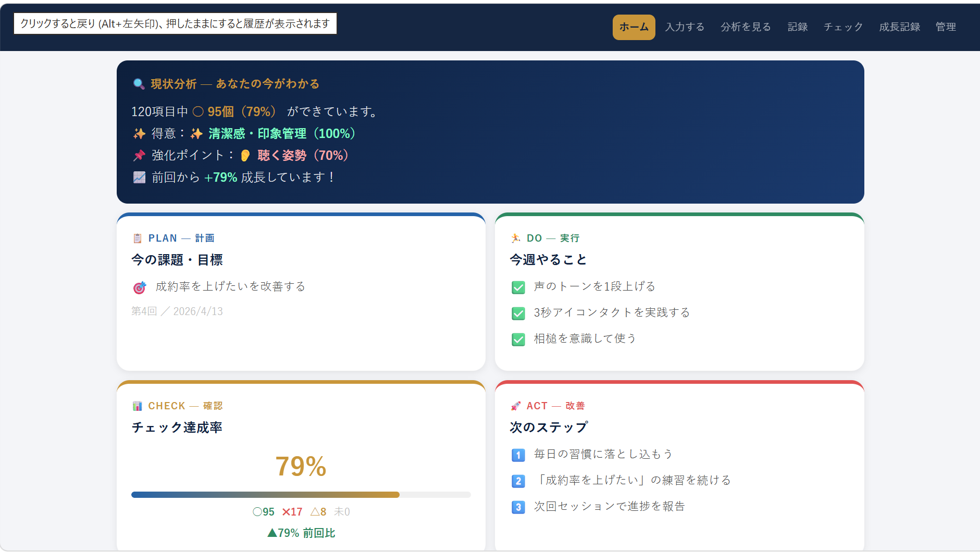Viewport: 980px width, 552px height.
Task: Select the チェック tab
Action: [843, 27]
